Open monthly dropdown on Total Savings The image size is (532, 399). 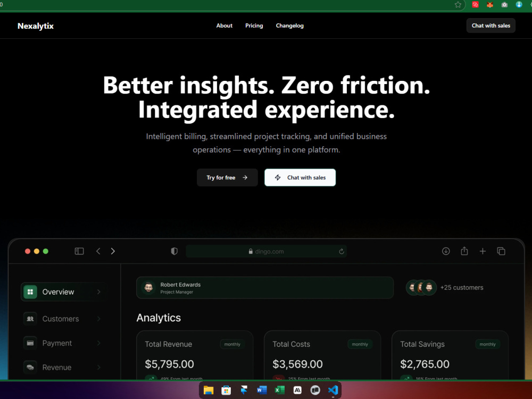[487, 344]
